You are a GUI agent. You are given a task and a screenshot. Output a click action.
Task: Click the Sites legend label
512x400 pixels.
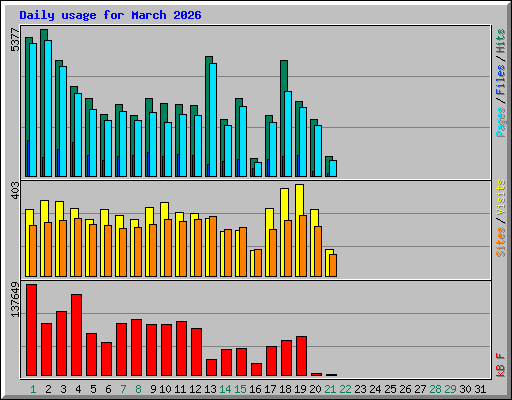click(501, 242)
